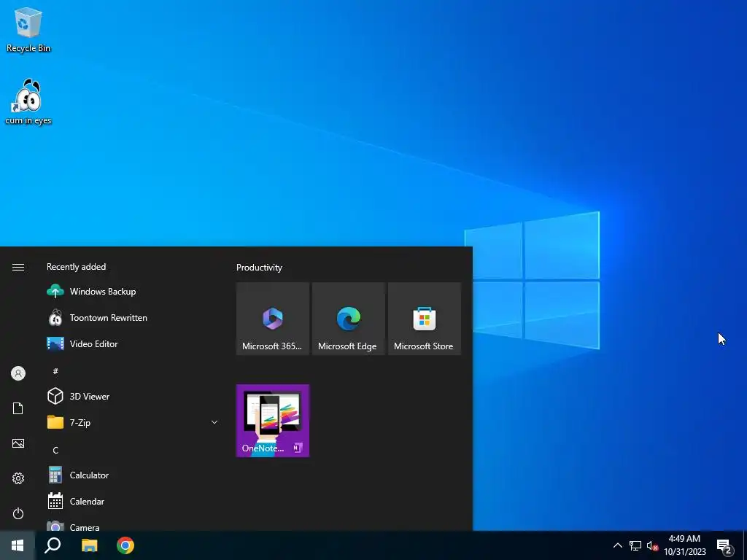Open Windows Backup from Recently added

pos(133,292)
